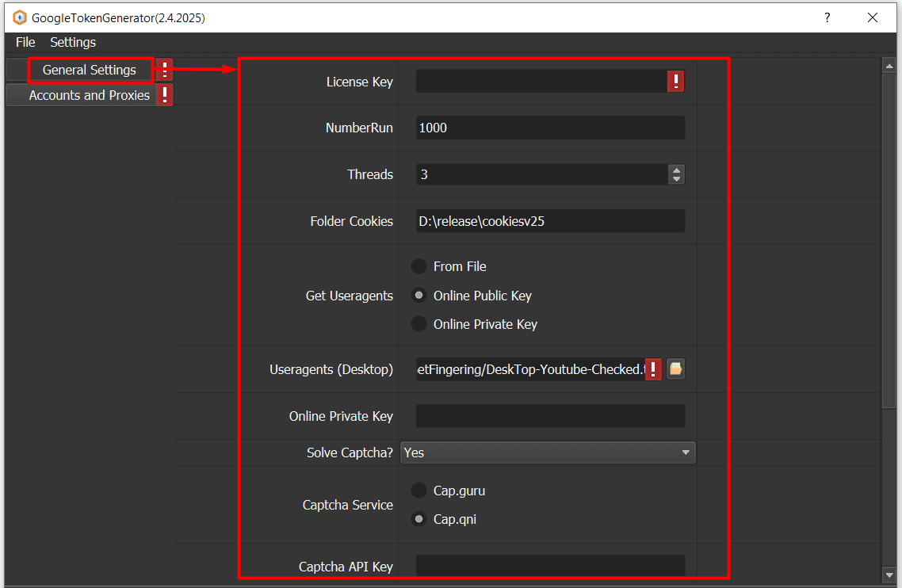The width and height of the screenshot is (902, 588).
Task: Click the NumberRun label
Action: tap(359, 128)
